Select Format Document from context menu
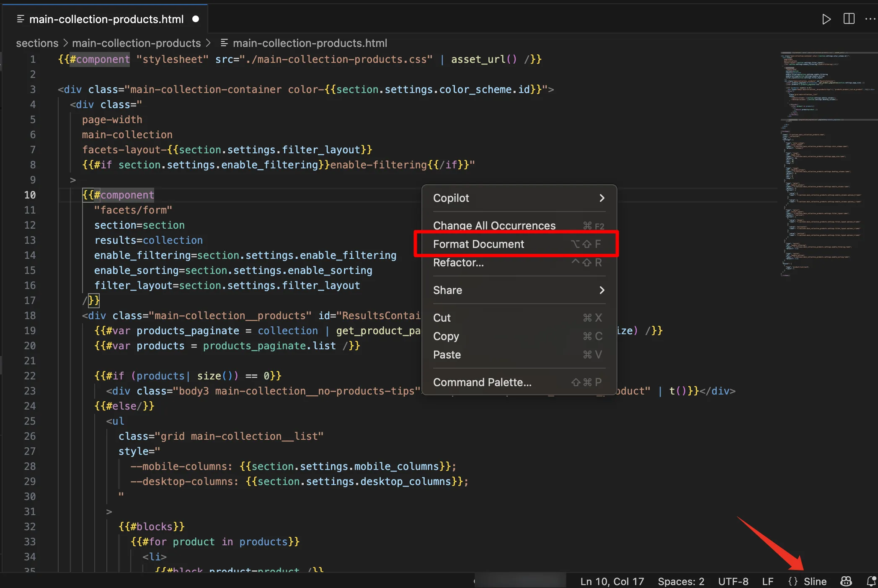Screen dimensions: 878x588 (x=478, y=244)
